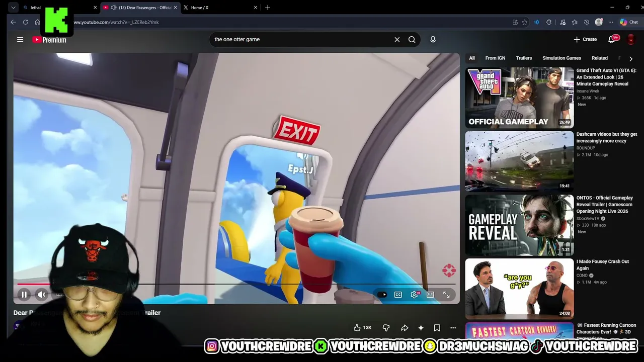The height and width of the screenshot is (362, 644).
Task: Open more actions below the video
Action: (453, 328)
